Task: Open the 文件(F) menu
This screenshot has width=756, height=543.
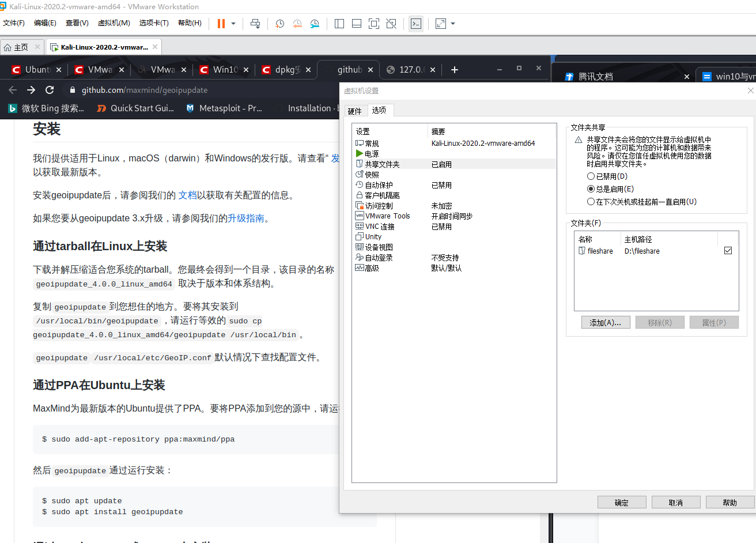Action: (14, 23)
